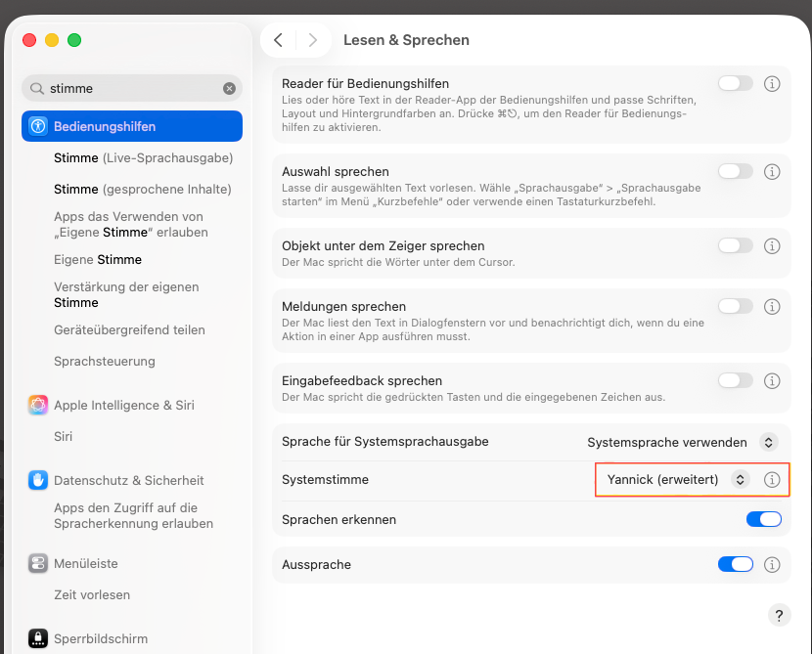Go back with the left chevron button

(x=279, y=40)
